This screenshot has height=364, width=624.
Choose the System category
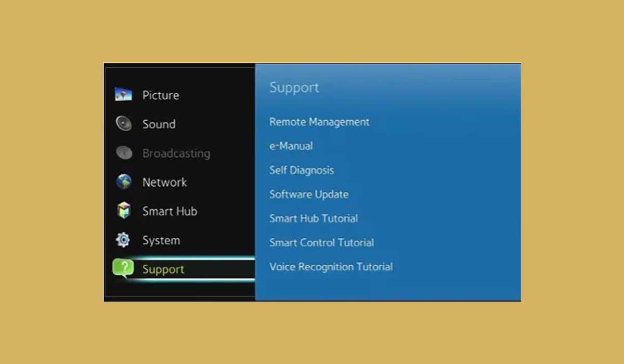[161, 241]
